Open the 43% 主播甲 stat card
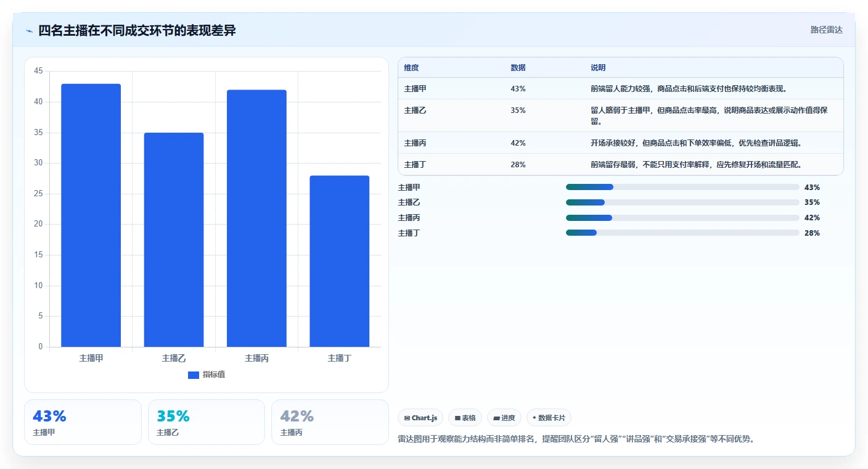Viewport: 868px width, 469px height. 83,422
